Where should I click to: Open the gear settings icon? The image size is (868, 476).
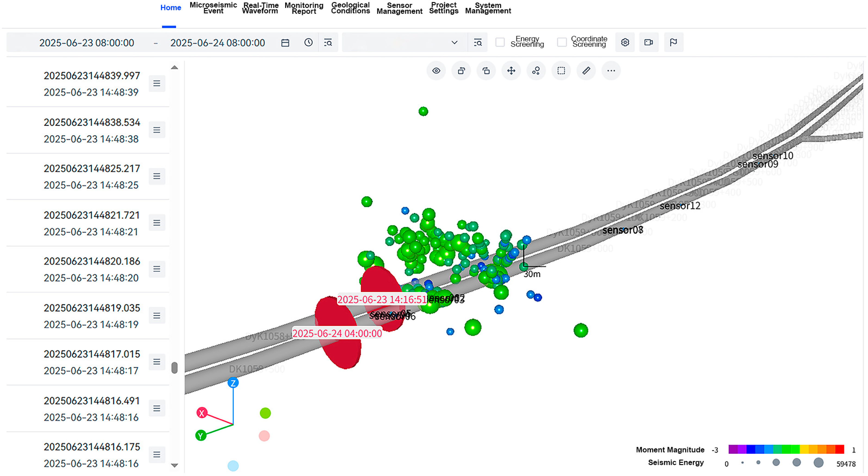625,42
